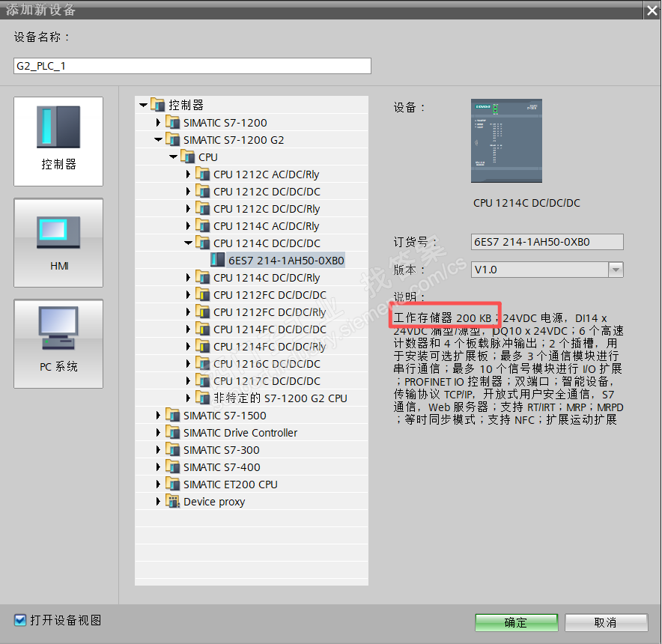Image resolution: width=662 pixels, height=644 pixels.
Task: Click the 订货号 field 6ES7 214-1AH50-0XB0
Action: [547, 242]
